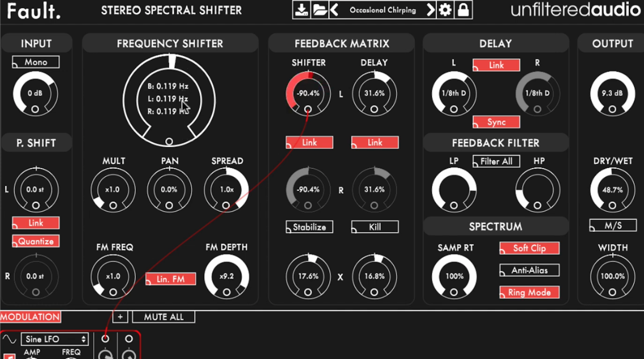Click modulation port on WIDTH knob
Viewport: 644px width, 359px height.
pyautogui.click(x=612, y=292)
